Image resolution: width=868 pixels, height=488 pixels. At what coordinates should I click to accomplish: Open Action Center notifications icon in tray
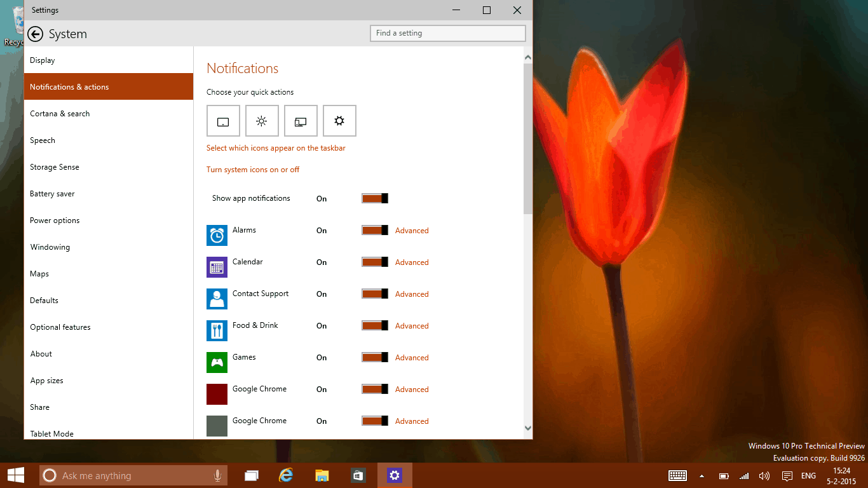click(x=787, y=476)
